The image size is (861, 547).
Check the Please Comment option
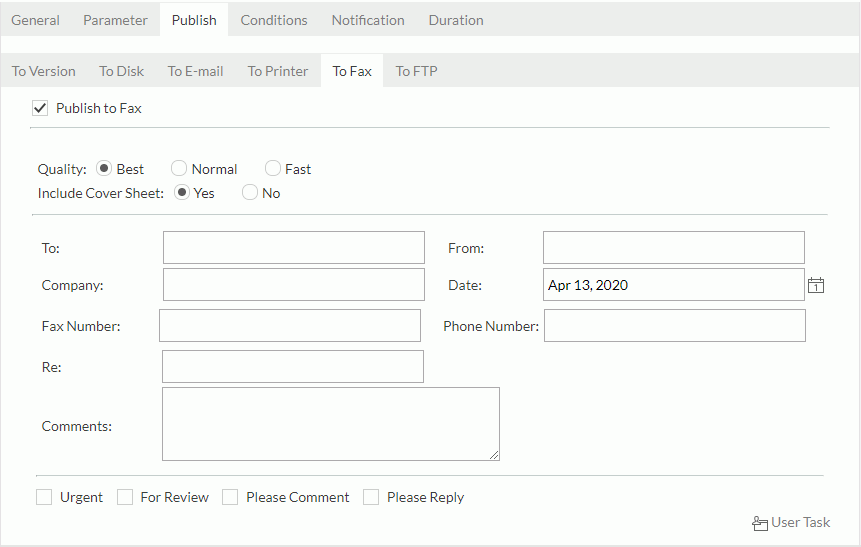230,497
